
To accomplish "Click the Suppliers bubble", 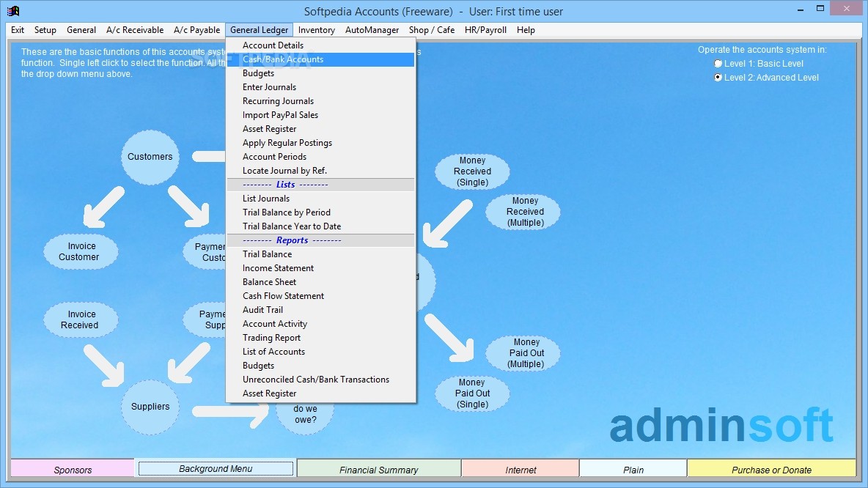I will (150, 407).
